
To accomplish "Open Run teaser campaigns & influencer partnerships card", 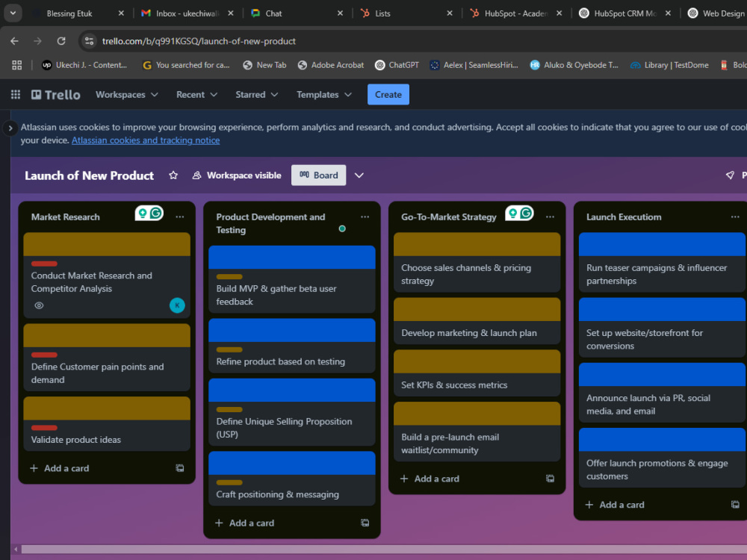I will pos(662,262).
